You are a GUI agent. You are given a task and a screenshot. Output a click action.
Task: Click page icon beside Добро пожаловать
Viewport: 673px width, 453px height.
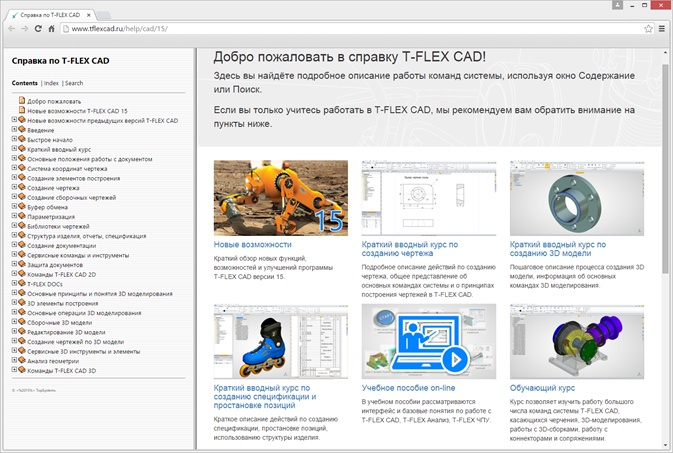click(x=22, y=100)
